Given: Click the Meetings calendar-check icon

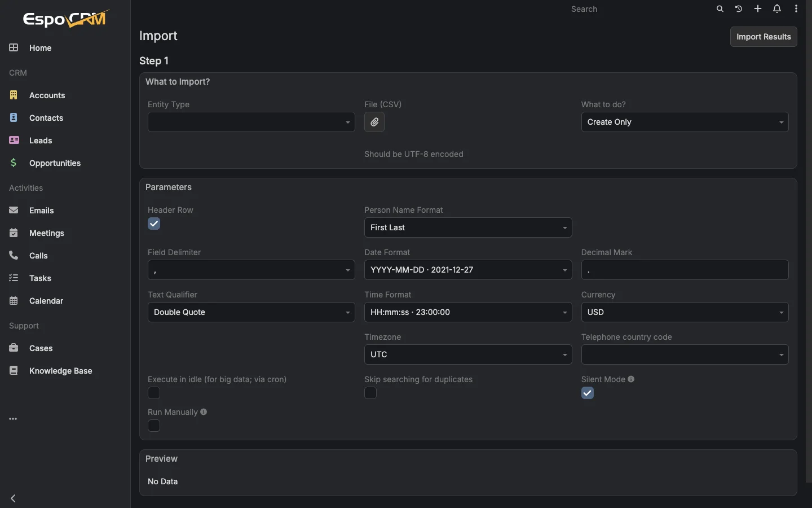Looking at the screenshot, I should click(x=14, y=233).
